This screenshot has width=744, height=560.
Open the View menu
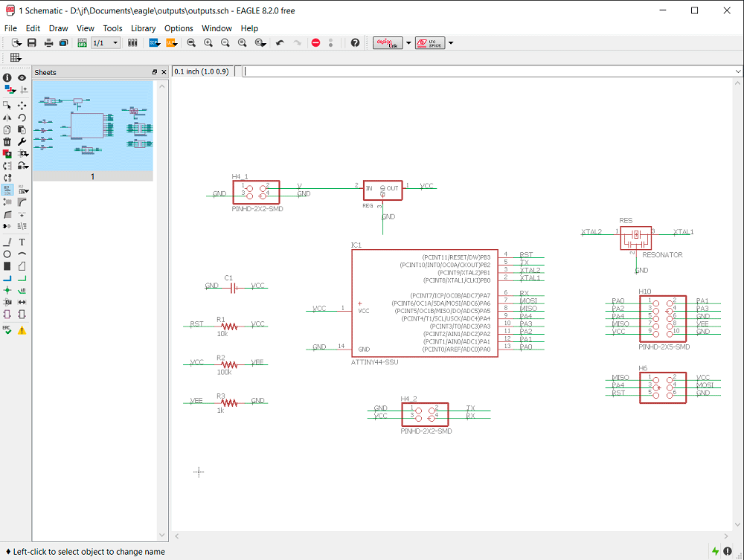(x=86, y=28)
